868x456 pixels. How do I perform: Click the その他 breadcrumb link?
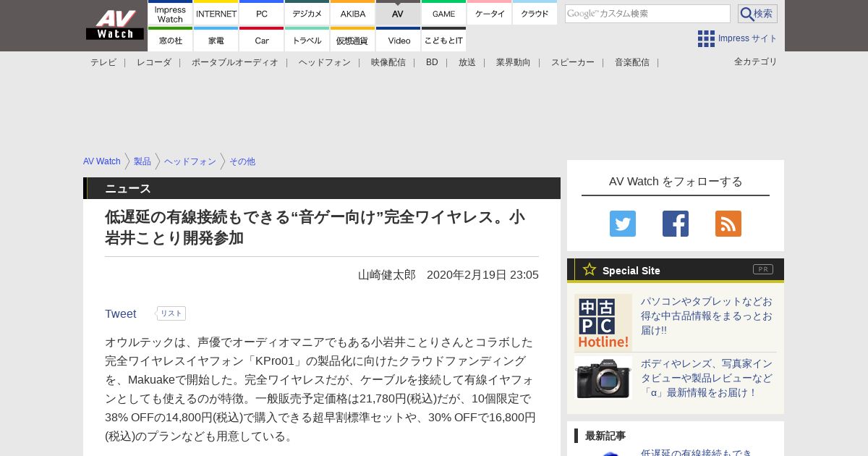pos(242,161)
